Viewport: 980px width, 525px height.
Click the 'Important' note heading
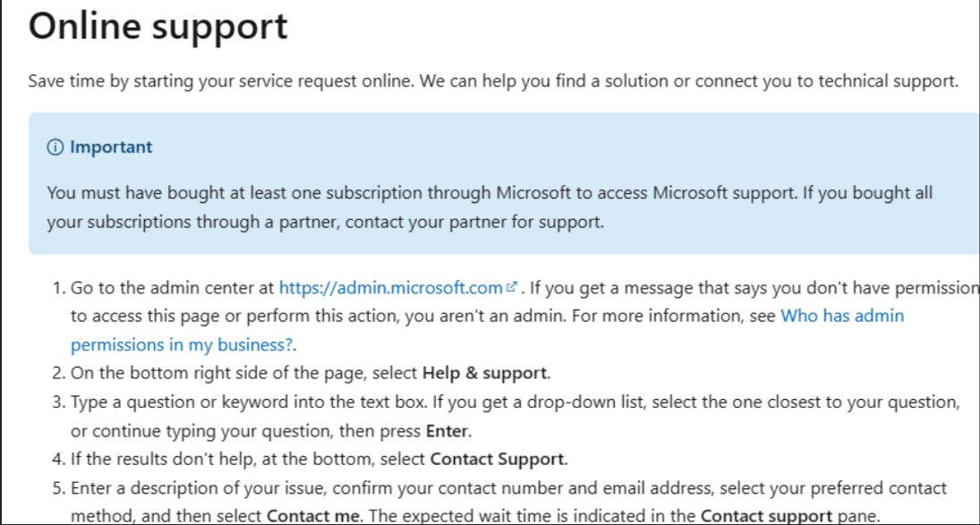[x=111, y=147]
